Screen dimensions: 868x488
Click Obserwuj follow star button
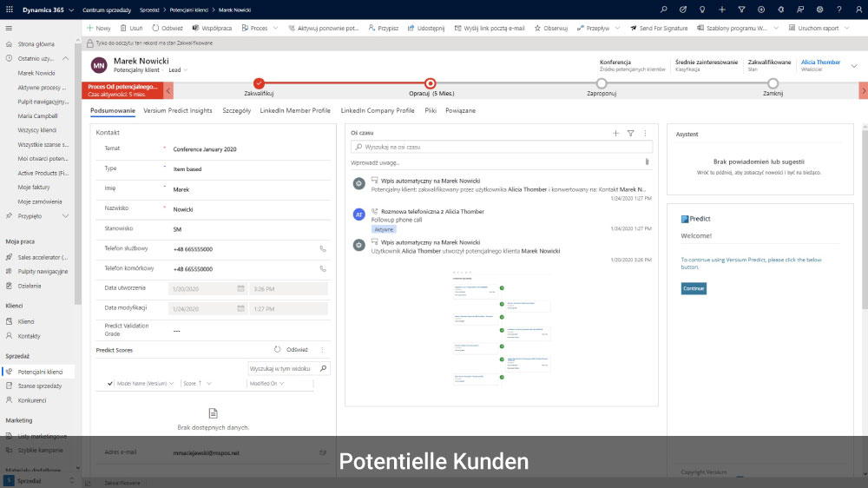[551, 29]
